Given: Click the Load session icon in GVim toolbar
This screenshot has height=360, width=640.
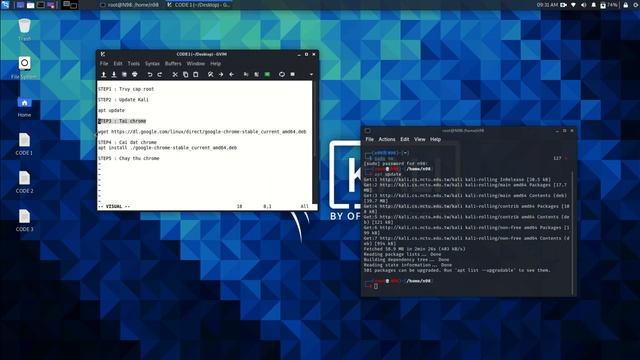Looking at the screenshot, I should tap(246, 74).
